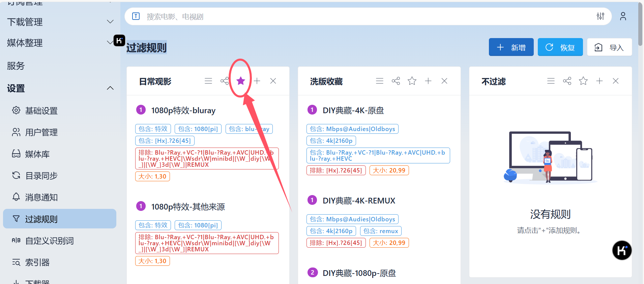Click the black K badge near page title
This screenshot has width=644, height=284.
tap(119, 40)
